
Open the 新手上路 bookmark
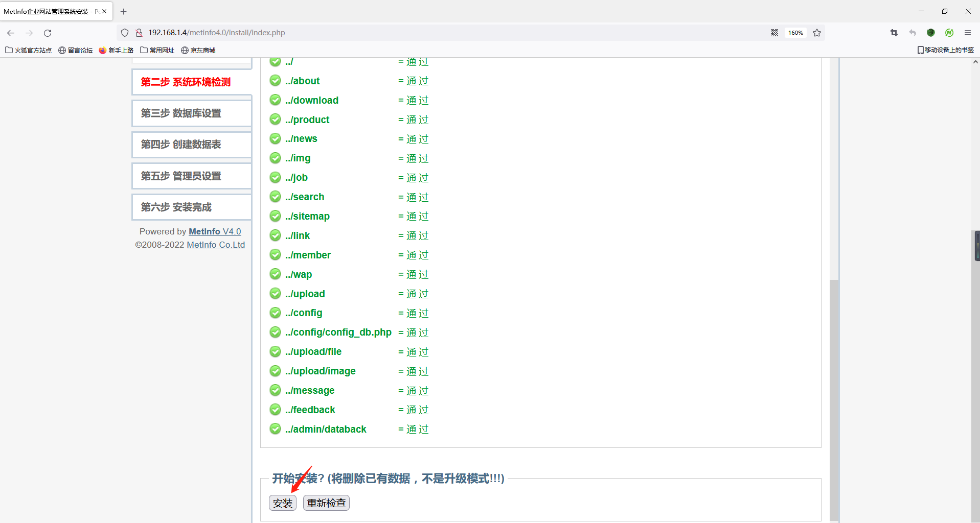coord(116,50)
